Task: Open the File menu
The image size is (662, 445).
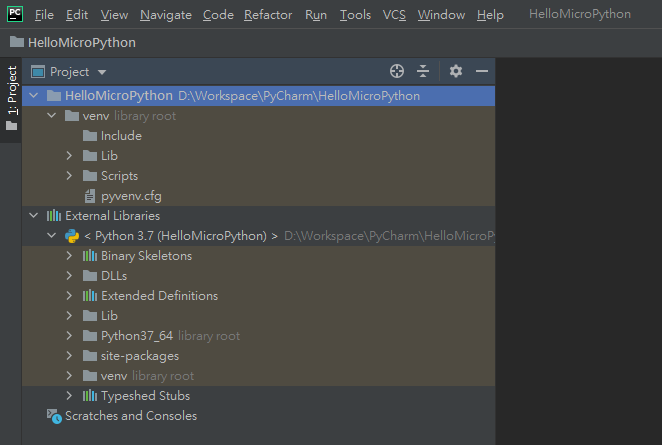Action: (x=44, y=15)
